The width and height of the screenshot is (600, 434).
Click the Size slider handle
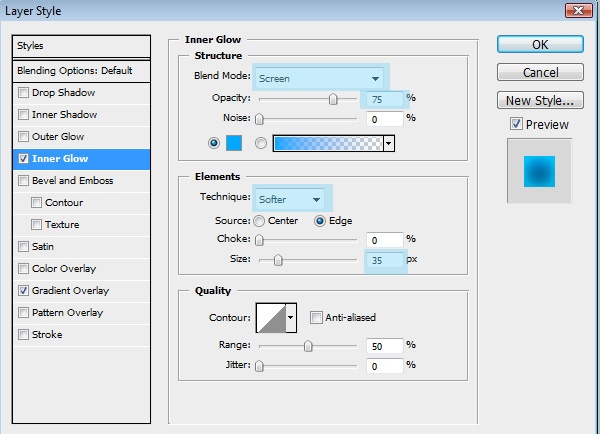278,260
